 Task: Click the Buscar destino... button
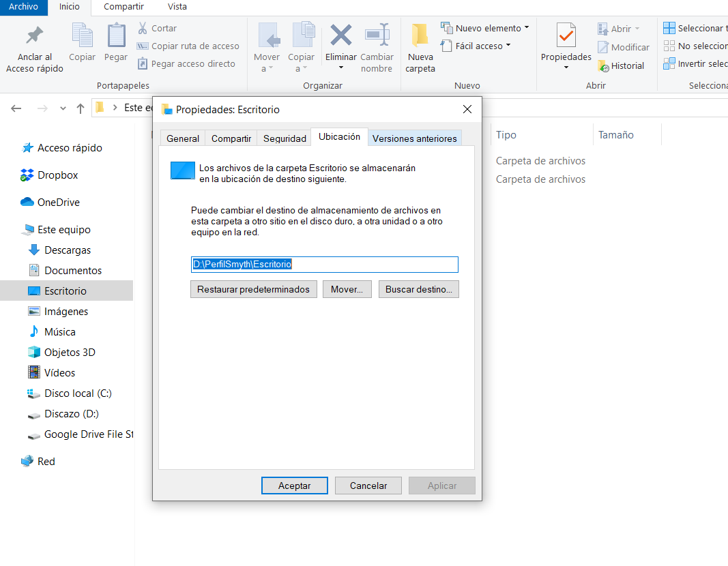click(x=418, y=289)
